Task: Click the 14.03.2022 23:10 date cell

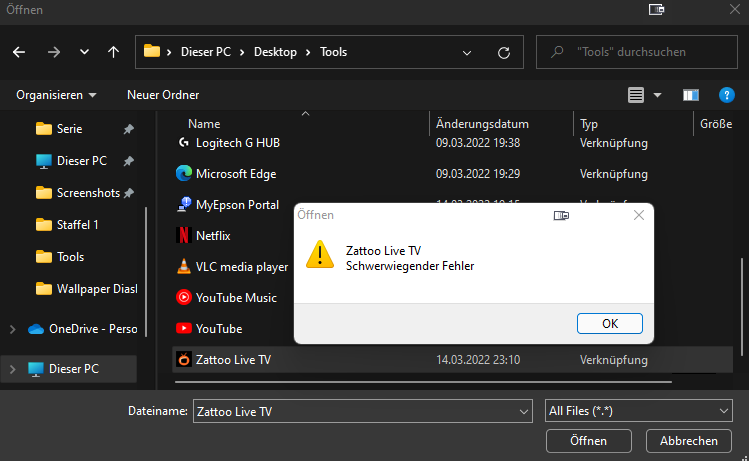Action: [478, 360]
